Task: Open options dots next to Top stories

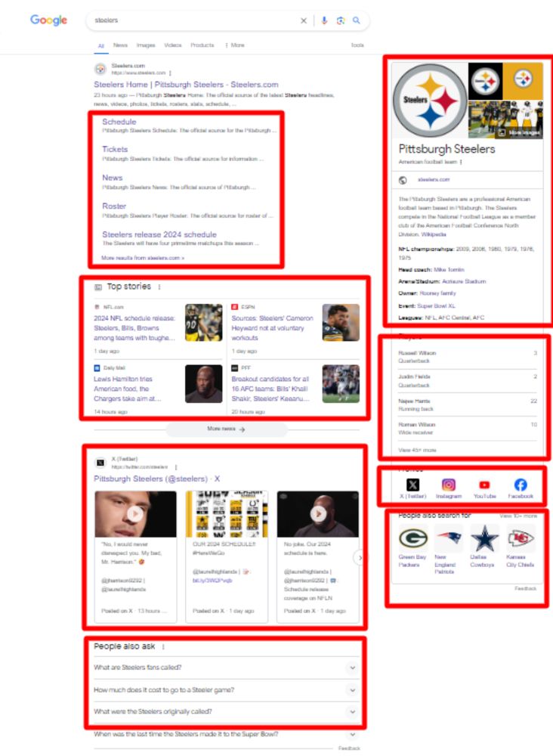Action: (x=159, y=287)
